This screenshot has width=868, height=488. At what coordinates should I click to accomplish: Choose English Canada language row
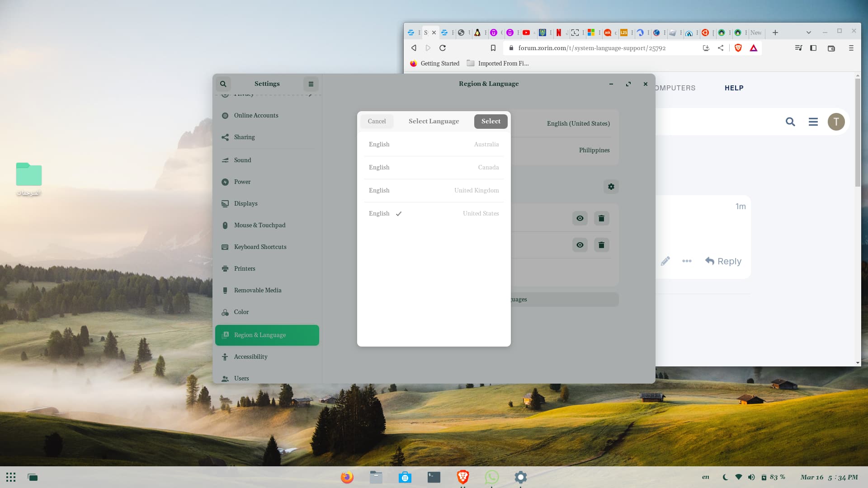click(x=434, y=168)
